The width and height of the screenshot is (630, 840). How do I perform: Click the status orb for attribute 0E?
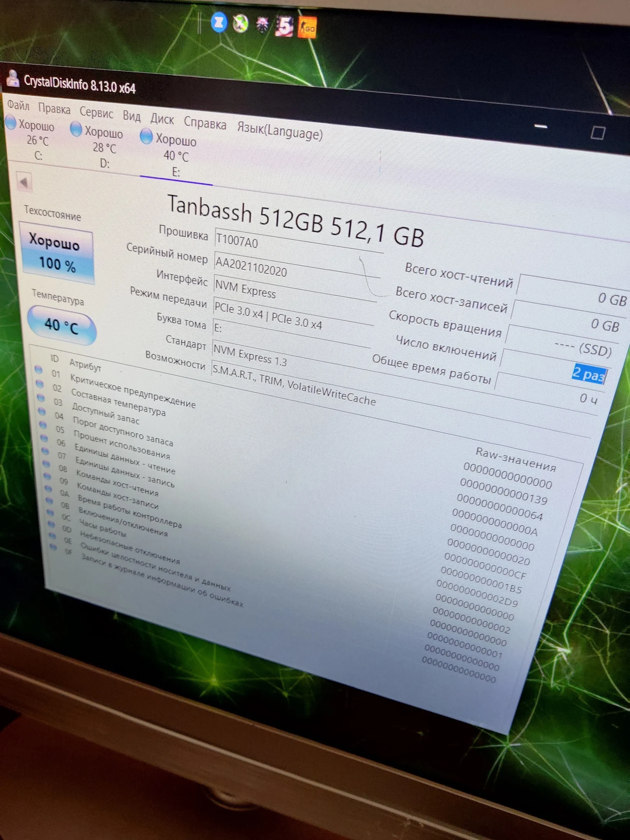(52, 536)
